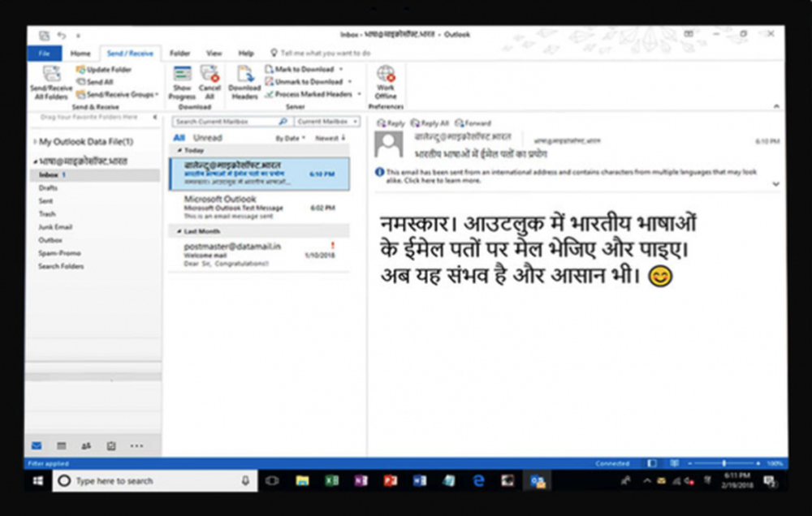Click Reading view icon in status bar
812x516 pixels.
tap(674, 463)
